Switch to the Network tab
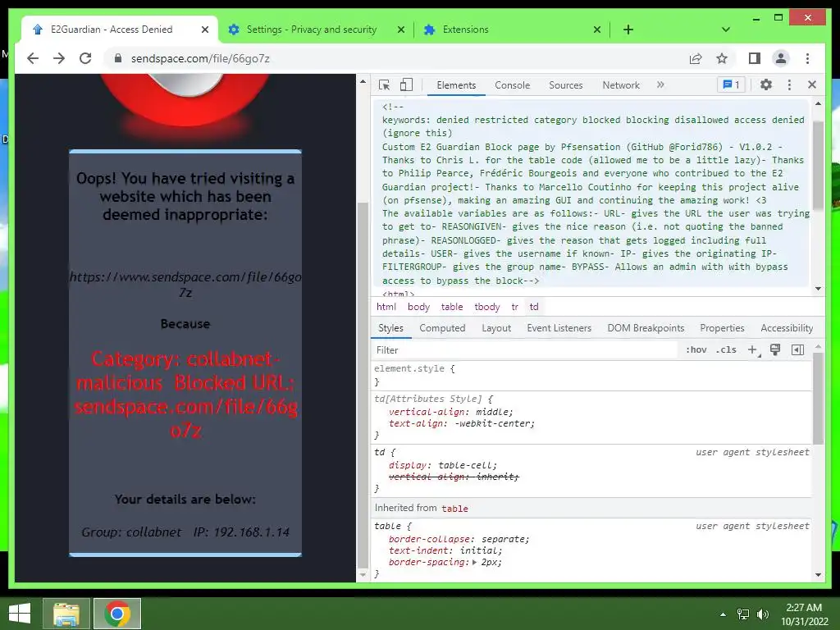The height and width of the screenshot is (630, 840). [621, 85]
